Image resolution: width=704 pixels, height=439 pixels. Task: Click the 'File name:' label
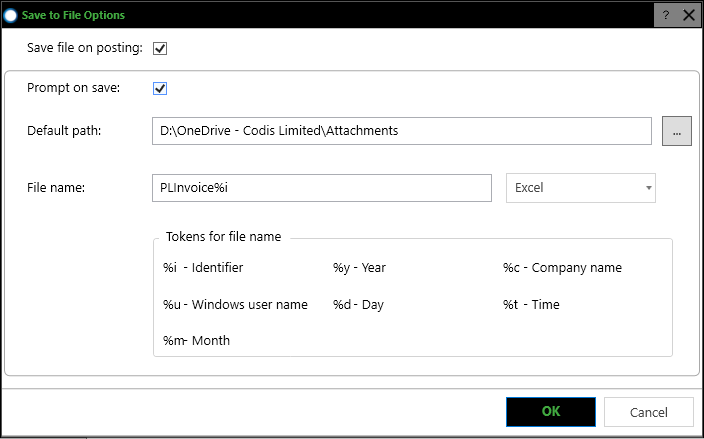pyautogui.click(x=56, y=188)
